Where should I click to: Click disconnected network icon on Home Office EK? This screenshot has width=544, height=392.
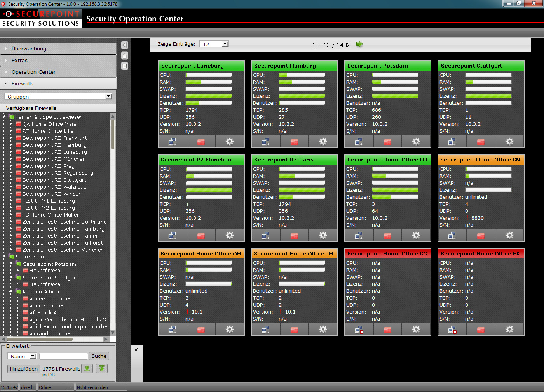click(452, 330)
